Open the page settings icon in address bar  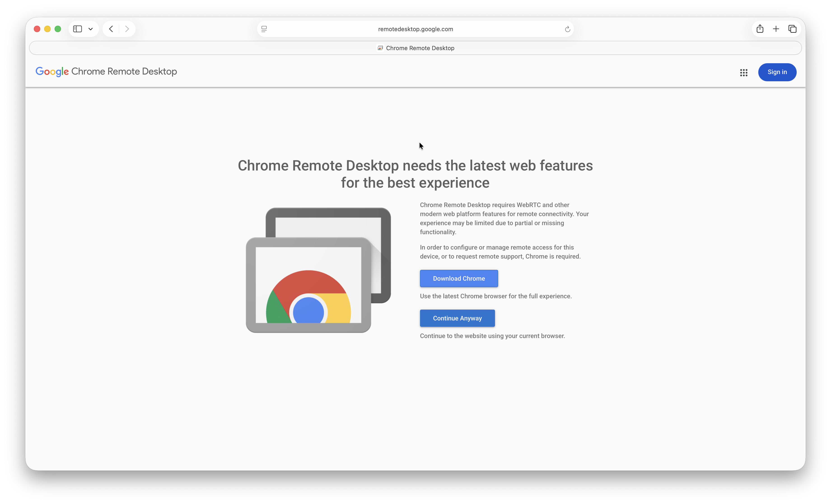click(264, 29)
